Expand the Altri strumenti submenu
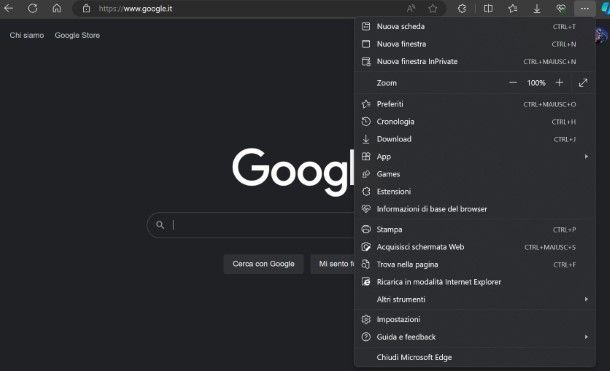This screenshot has width=610, height=371. 475,299
